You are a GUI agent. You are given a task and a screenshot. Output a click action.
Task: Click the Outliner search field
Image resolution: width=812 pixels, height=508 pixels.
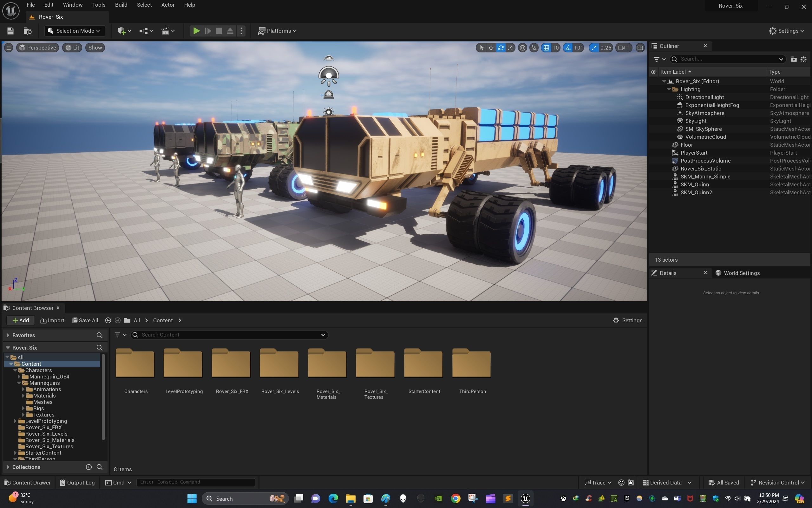[x=728, y=59]
